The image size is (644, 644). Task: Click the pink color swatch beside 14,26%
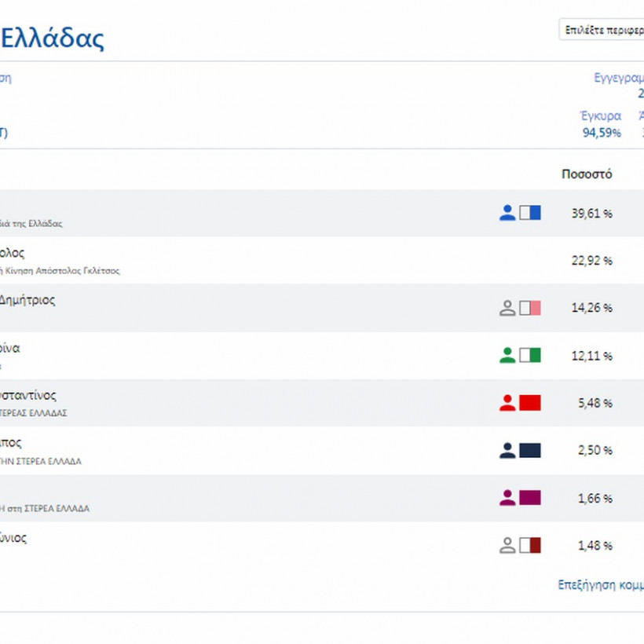530,308
